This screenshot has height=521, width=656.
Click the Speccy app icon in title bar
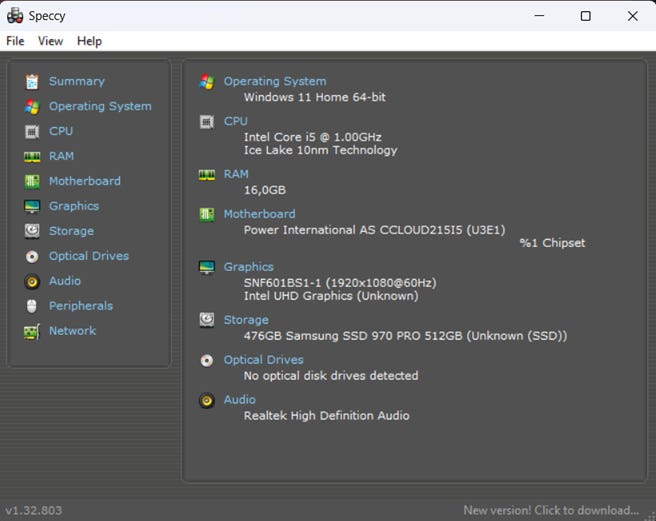(15, 15)
